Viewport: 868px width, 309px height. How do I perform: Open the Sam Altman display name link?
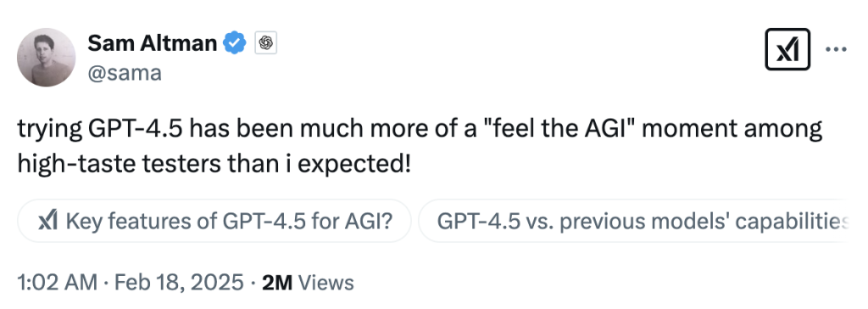click(x=153, y=42)
